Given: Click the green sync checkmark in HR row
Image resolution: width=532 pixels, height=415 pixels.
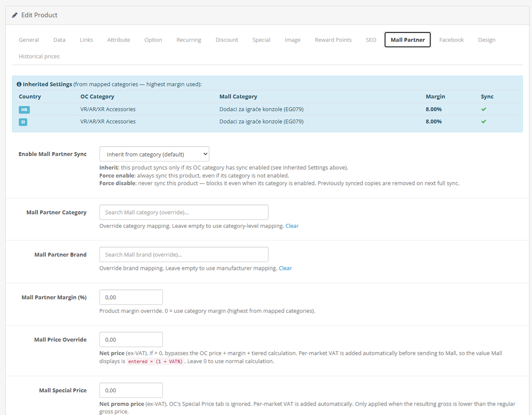Looking at the screenshot, I should (484, 109).
